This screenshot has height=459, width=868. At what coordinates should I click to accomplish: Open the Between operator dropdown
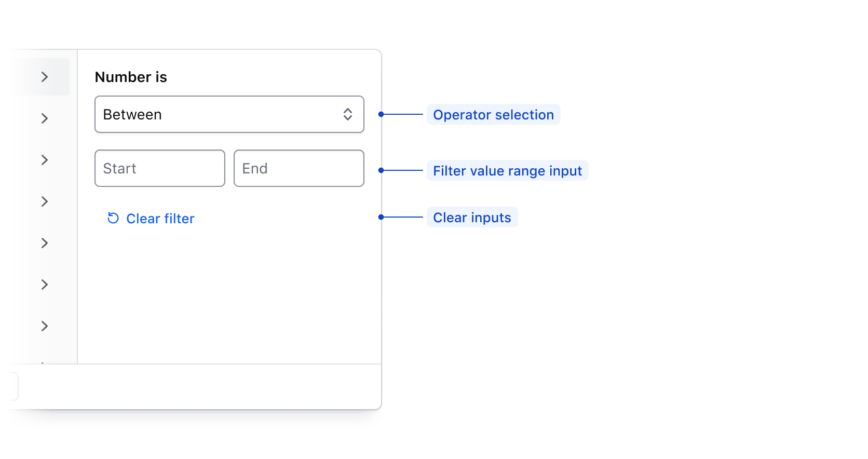coord(229,114)
